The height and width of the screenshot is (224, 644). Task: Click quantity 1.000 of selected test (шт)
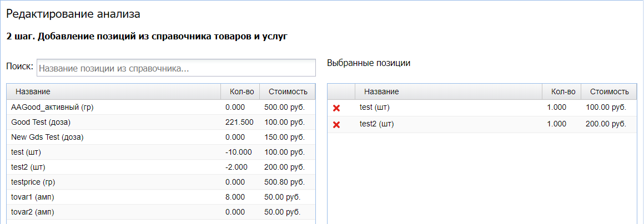click(556, 108)
